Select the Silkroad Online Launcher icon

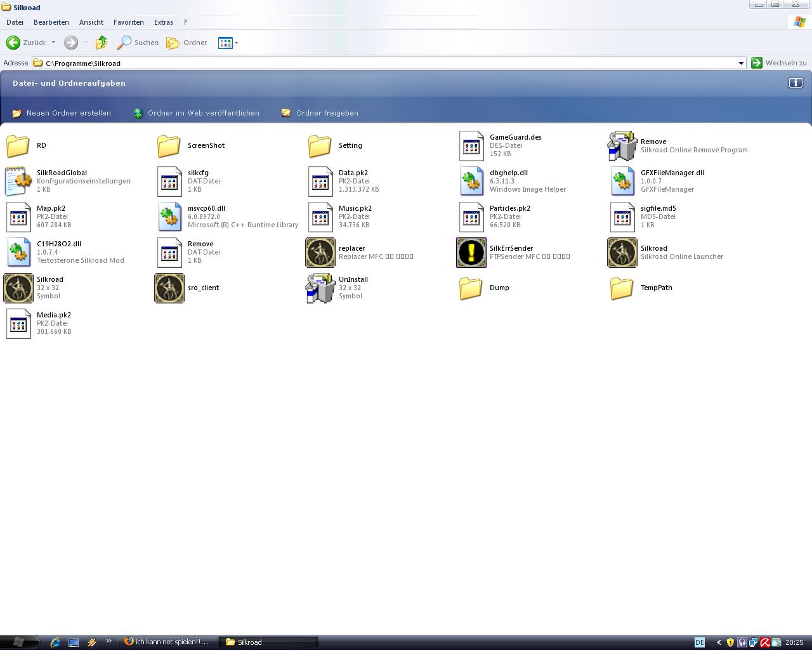point(622,253)
